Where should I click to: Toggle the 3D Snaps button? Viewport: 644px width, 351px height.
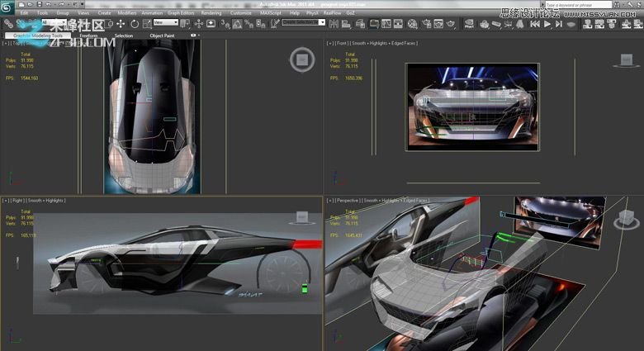(224, 24)
